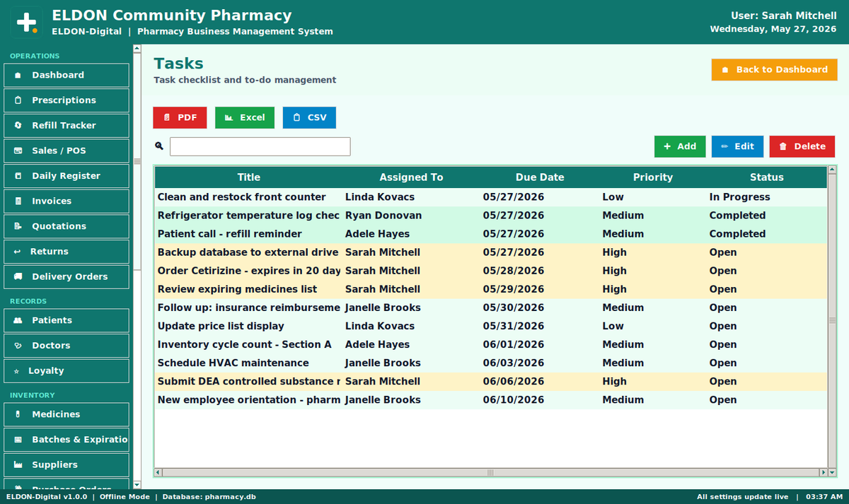Click the Daily Register sidebar icon

[18, 176]
